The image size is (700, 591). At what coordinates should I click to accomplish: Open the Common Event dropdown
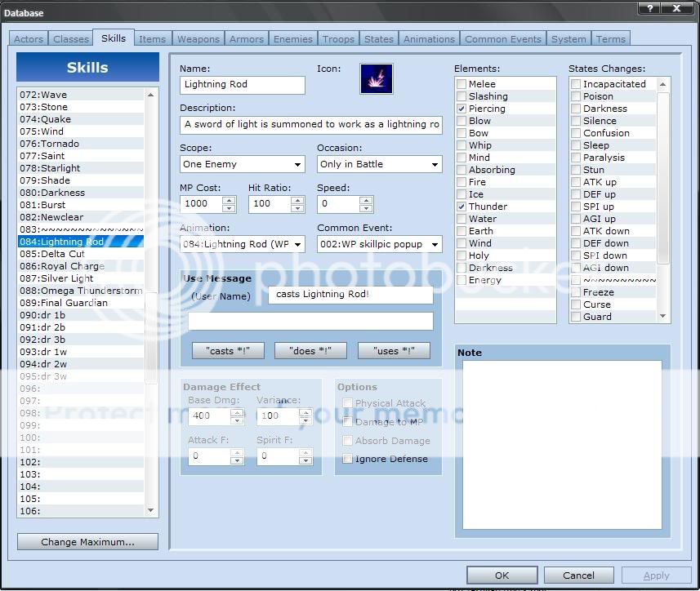[x=435, y=244]
